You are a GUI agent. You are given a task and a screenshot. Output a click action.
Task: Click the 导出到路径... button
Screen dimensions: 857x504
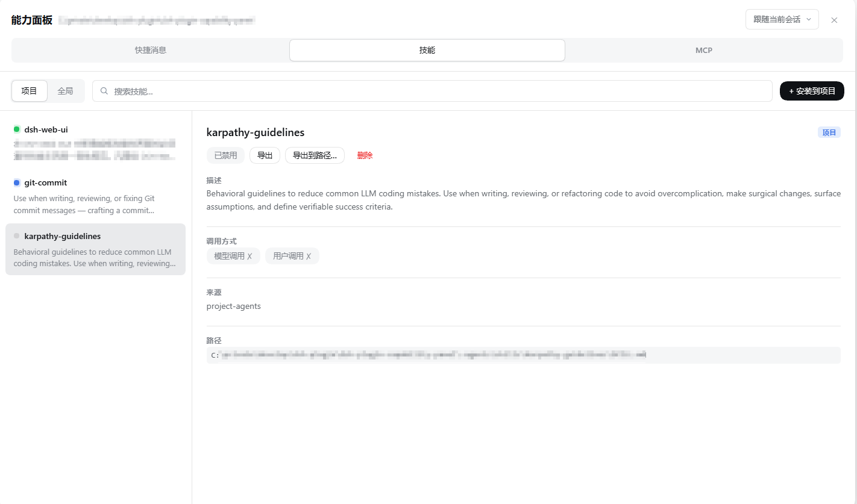(x=315, y=155)
